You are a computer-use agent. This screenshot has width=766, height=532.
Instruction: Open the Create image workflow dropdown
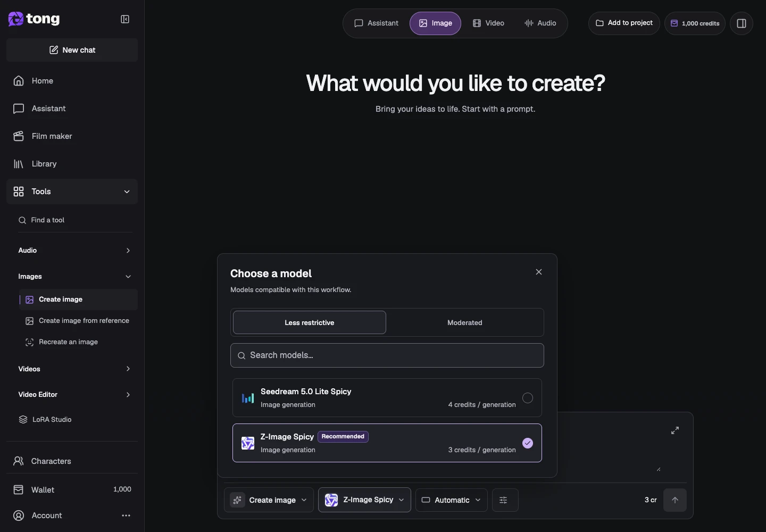[x=269, y=500]
